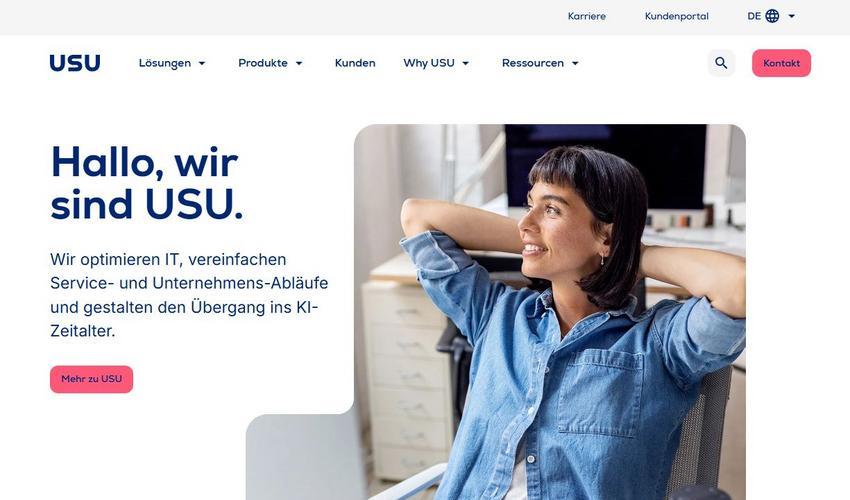Click the Hallo, wir sind USU heading
This screenshot has height=500, width=850.
pyautogui.click(x=147, y=183)
